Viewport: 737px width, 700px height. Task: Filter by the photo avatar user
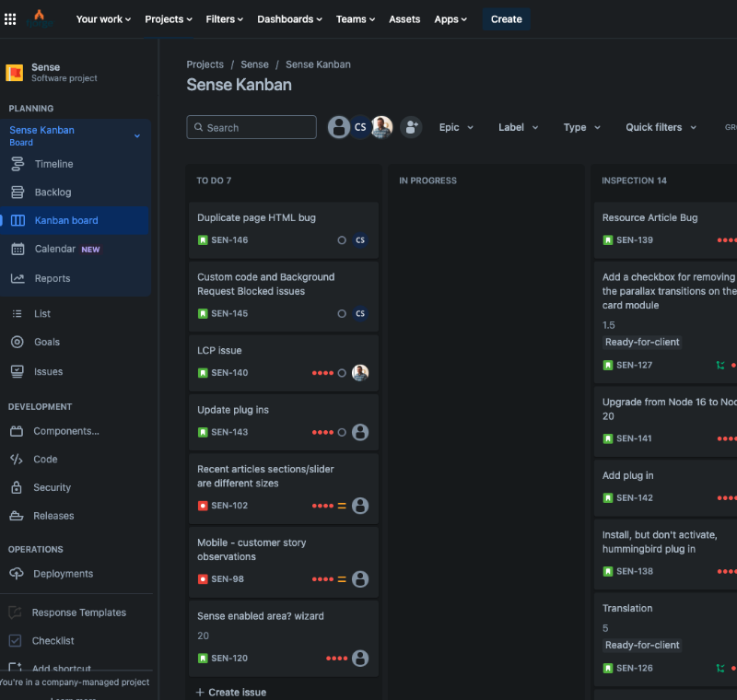[x=381, y=127]
